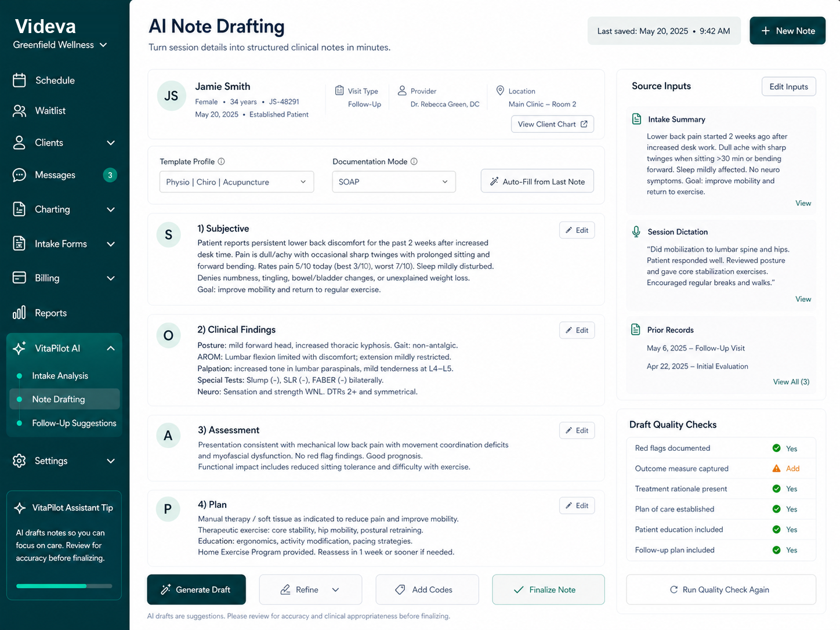Switch to the Intake Analysis section
The height and width of the screenshot is (630, 840).
60,375
